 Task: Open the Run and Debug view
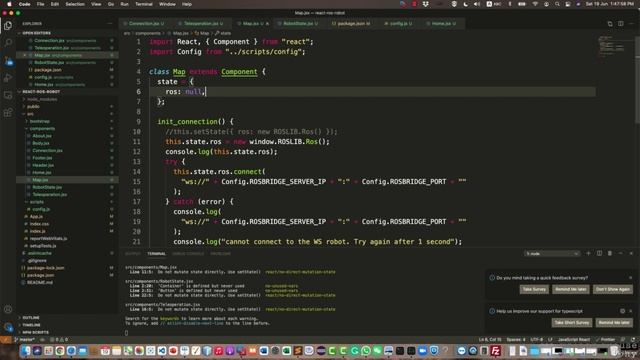click(x=8, y=78)
